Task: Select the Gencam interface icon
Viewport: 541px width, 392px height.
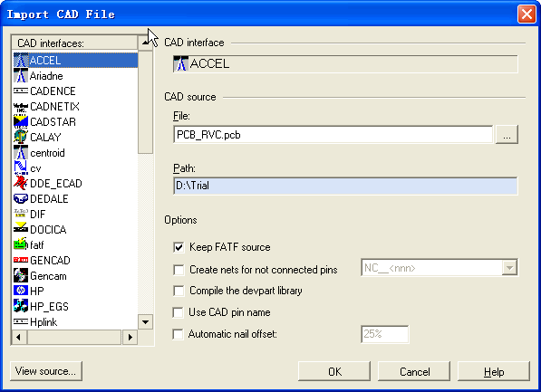Action: pyautogui.click(x=21, y=275)
